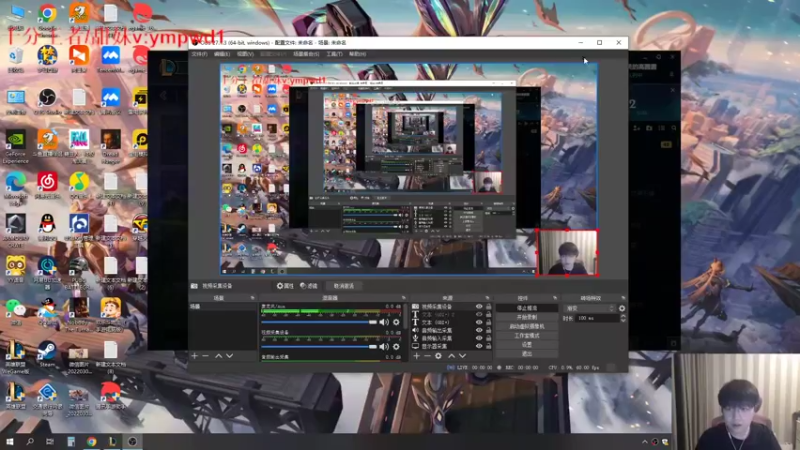Screen dimensions: 800x450
Task: Open 工具(T) menu in OBS
Action: 334,54
